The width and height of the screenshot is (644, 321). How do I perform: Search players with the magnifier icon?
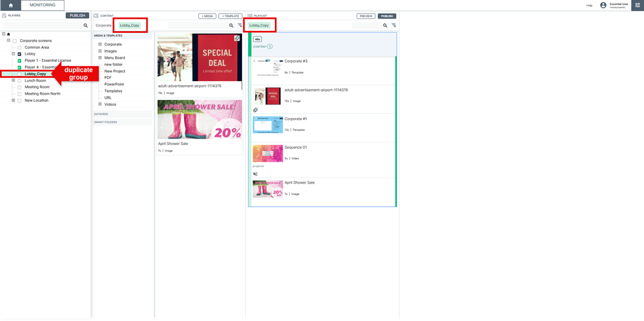click(86, 26)
